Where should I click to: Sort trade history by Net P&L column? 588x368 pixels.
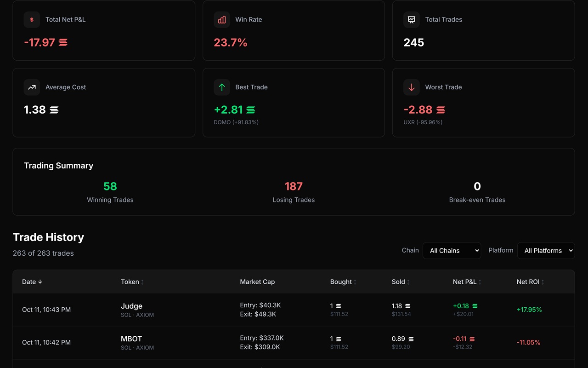tap(467, 282)
